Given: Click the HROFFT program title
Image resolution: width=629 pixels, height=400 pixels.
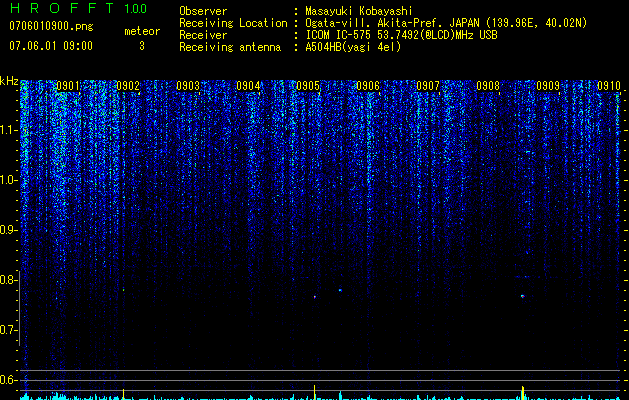Looking at the screenshot, I should tap(62, 8).
